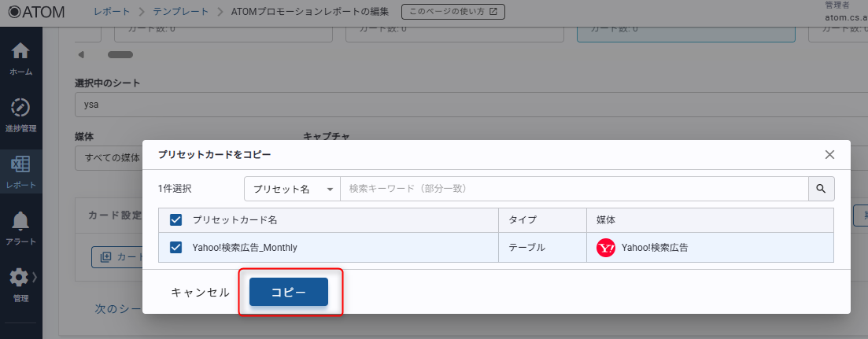Click the keyword search input field
This screenshot has height=339, width=868.
coord(574,189)
